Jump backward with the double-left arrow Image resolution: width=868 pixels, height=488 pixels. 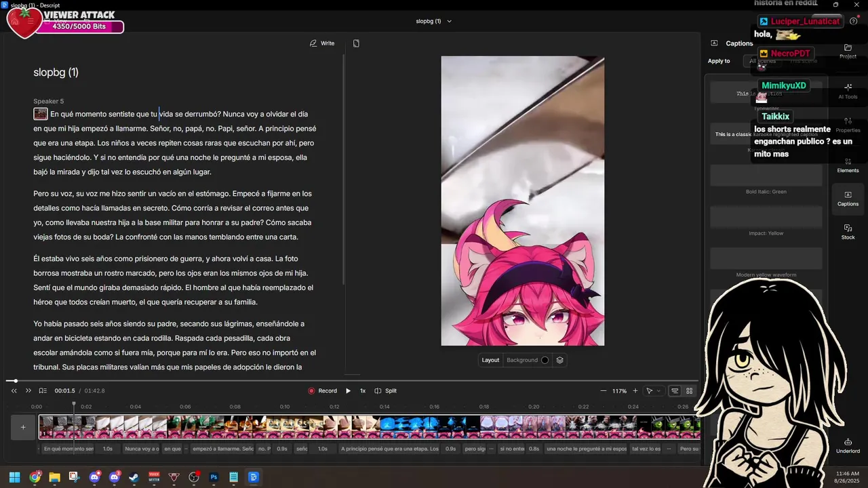(x=14, y=390)
